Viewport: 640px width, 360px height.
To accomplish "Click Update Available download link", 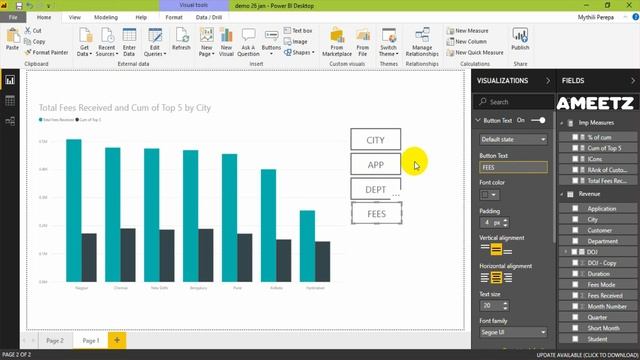I will [587, 355].
